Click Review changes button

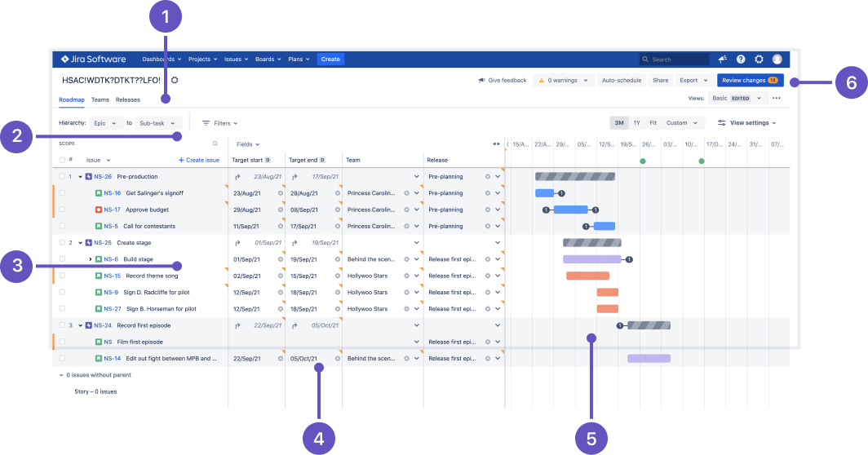pyautogui.click(x=750, y=80)
